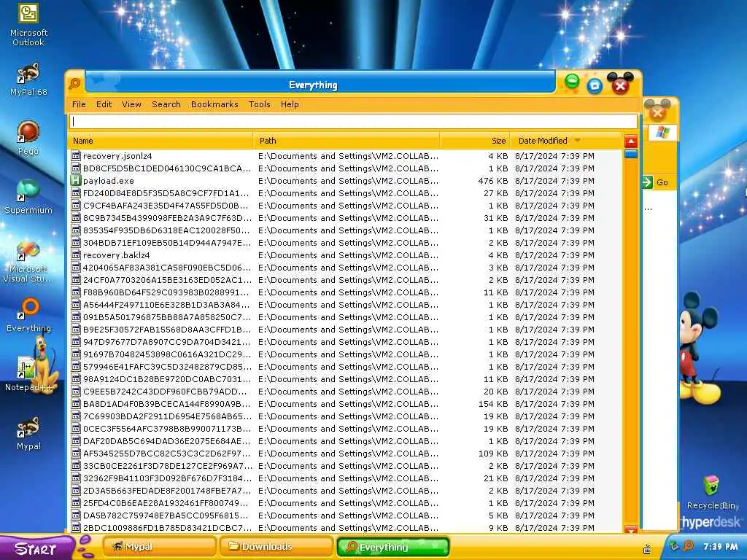Select file 947D97677D7A8907CC9DA704D3421
The image size is (747, 560).
[x=345, y=342]
